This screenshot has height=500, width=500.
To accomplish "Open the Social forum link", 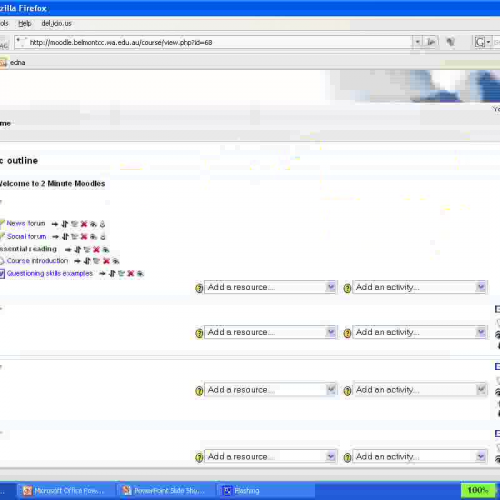I will pyautogui.click(x=26, y=236).
